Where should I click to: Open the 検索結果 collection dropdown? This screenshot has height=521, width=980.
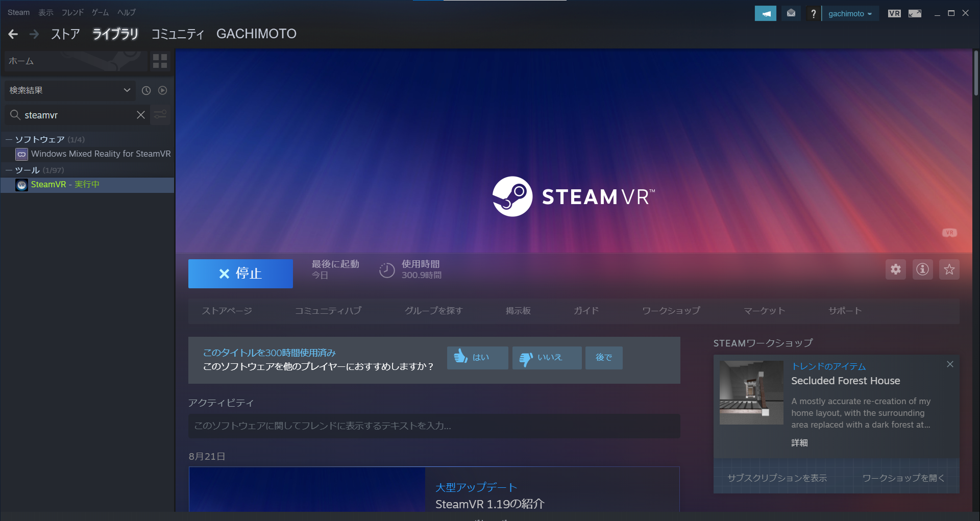(x=70, y=90)
